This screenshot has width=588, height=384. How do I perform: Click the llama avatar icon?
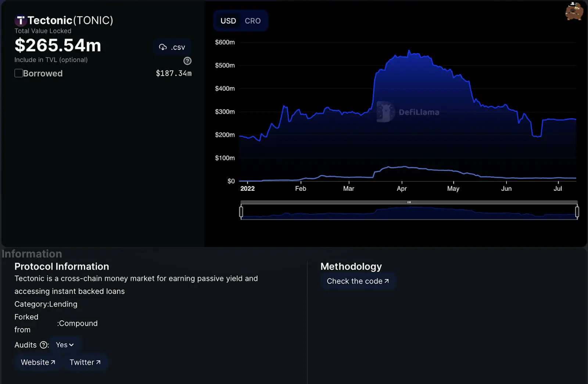[574, 11]
